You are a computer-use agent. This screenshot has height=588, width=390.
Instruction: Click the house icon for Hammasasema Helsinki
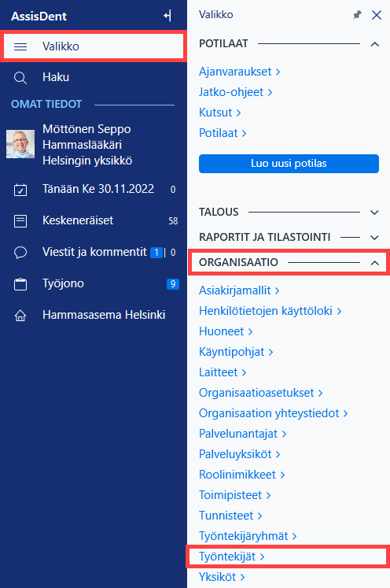tap(20, 316)
